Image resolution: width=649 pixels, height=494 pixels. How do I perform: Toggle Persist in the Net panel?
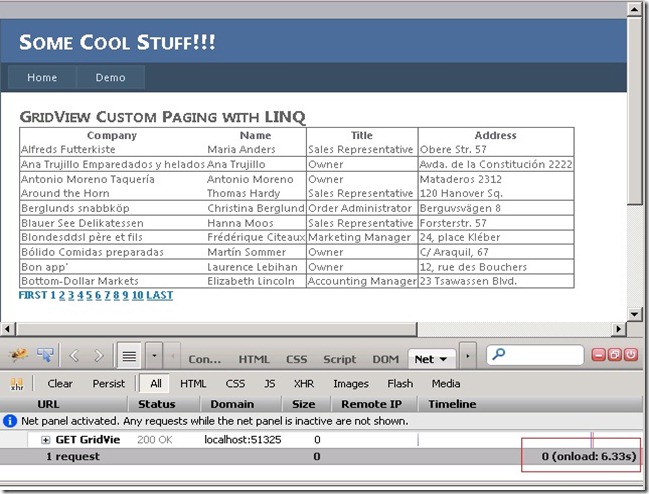[x=108, y=384]
